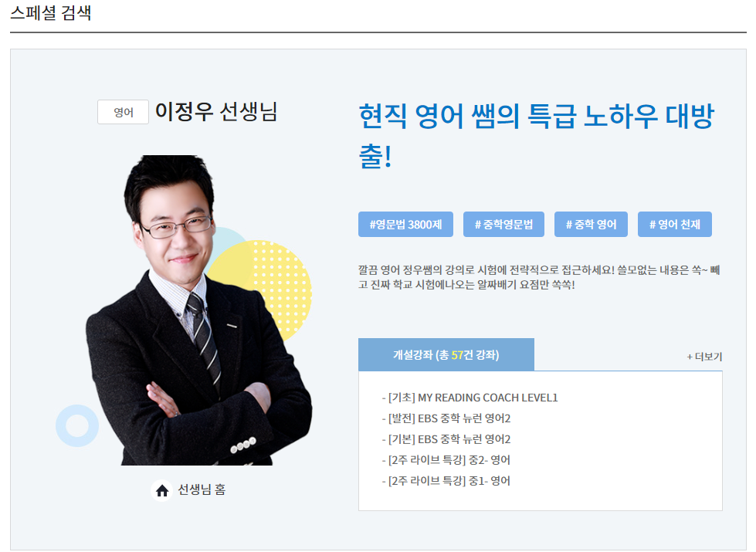Select the #중학 영어 tag
Viewport: 756px width, 552px height.
(x=590, y=223)
